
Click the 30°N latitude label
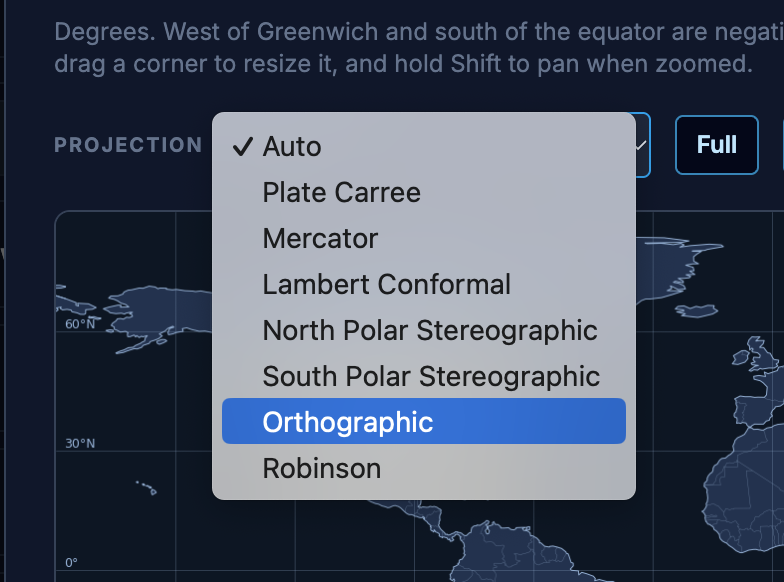pos(80,444)
